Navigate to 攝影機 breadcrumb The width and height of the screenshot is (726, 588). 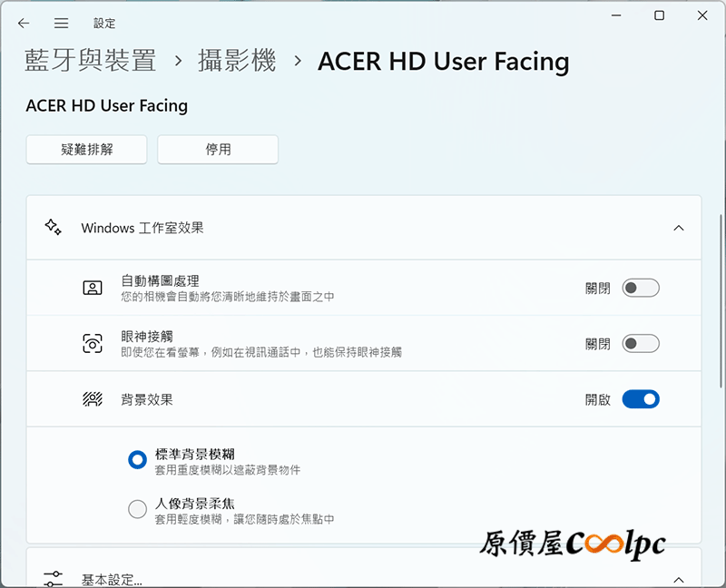pos(237,61)
